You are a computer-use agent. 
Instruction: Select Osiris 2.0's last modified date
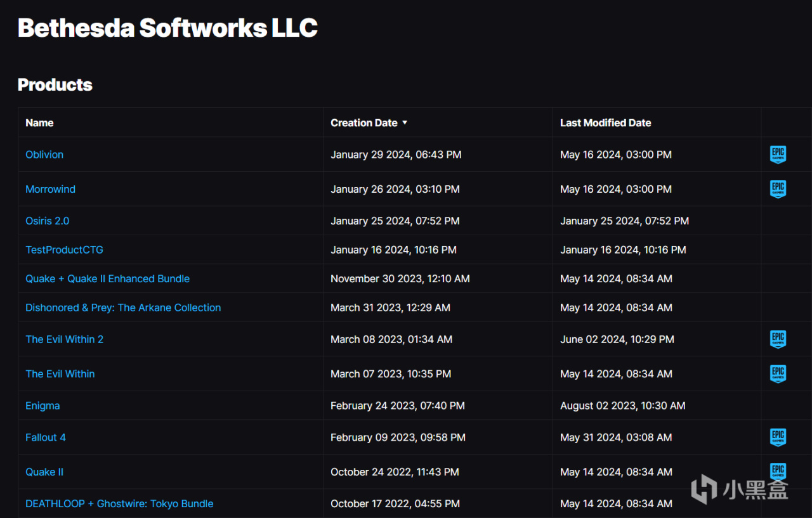click(x=624, y=221)
